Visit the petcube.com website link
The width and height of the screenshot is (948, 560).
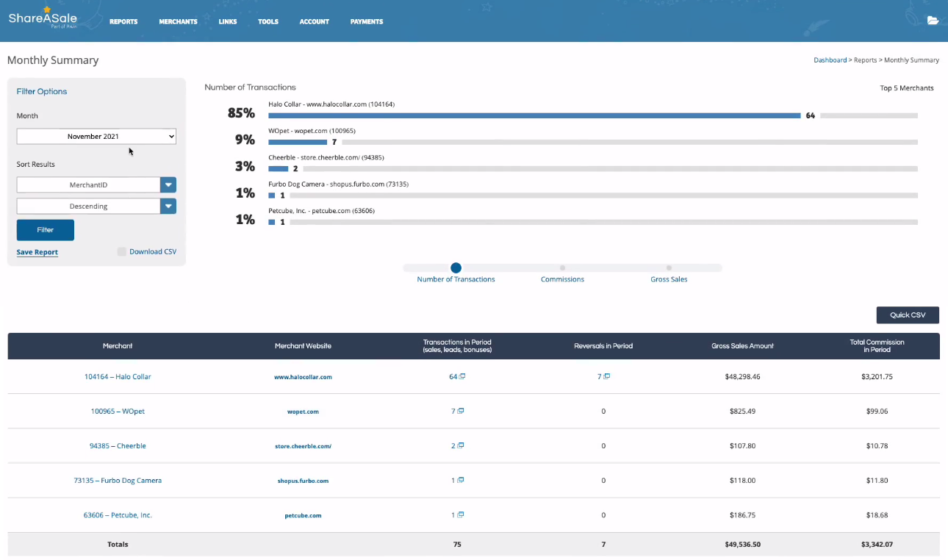tap(303, 516)
